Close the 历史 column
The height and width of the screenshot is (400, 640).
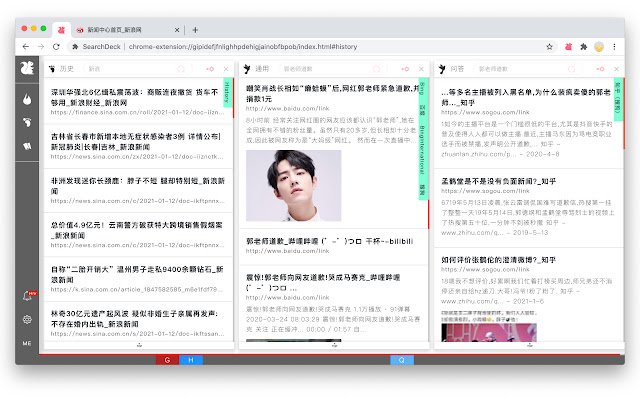(x=226, y=69)
